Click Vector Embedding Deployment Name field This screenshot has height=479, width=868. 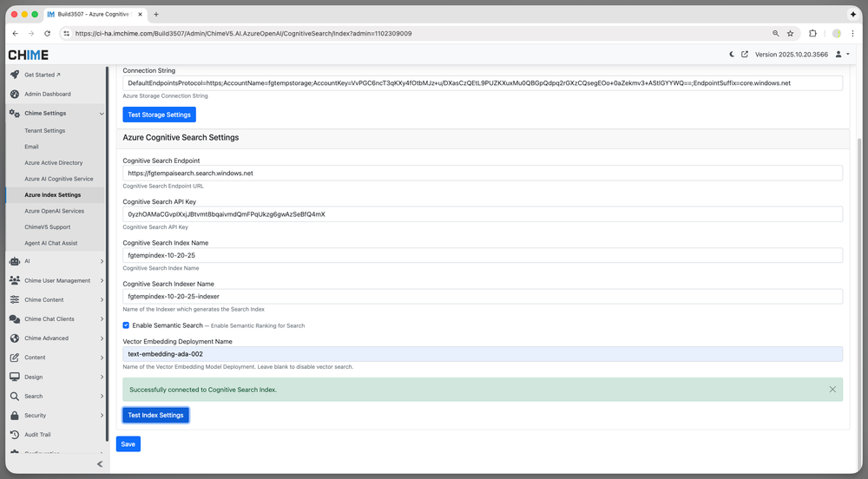point(483,354)
